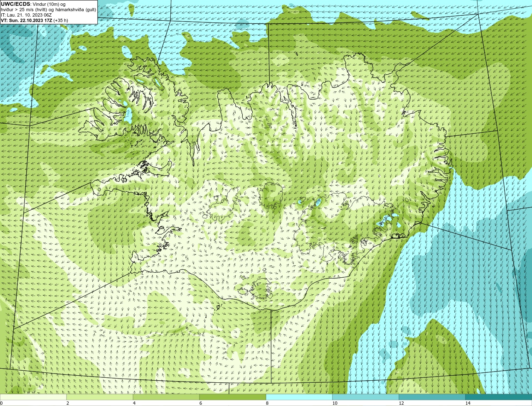
Task: Click the darkest teal swatch above 14 m/s
Action: pos(499,397)
